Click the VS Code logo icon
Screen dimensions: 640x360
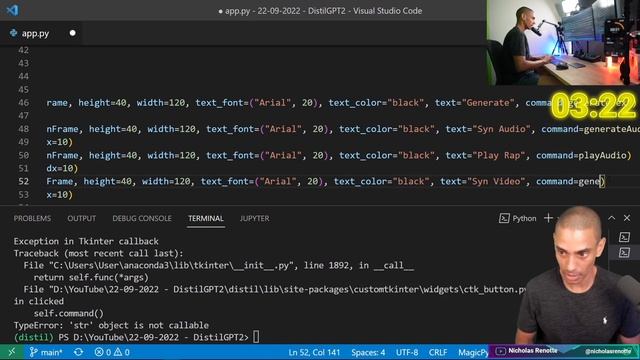tap(12, 10)
